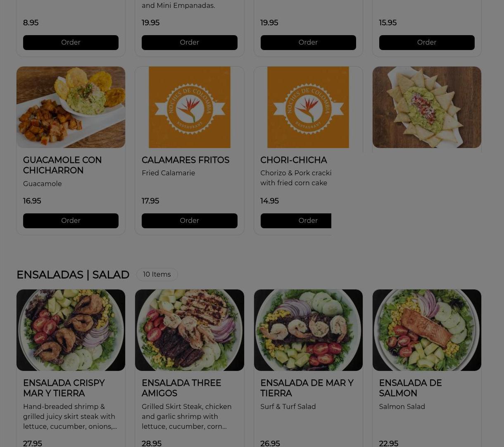
Task: Select the Chori-Chicha title
Action: (293, 160)
